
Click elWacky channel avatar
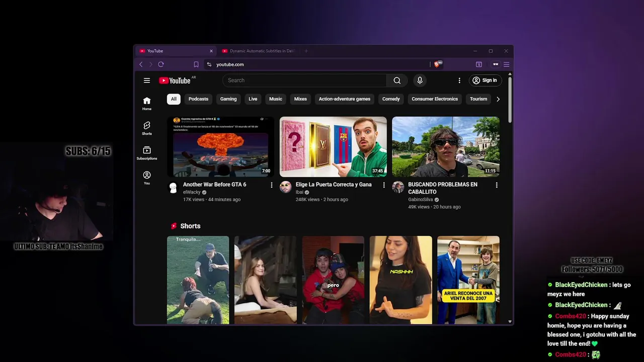(173, 187)
